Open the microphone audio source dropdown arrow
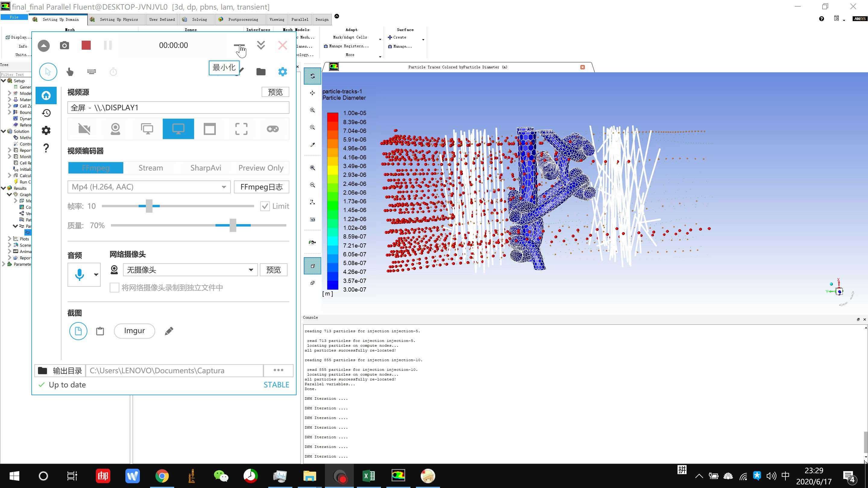Image resolution: width=868 pixels, height=488 pixels. [96, 275]
